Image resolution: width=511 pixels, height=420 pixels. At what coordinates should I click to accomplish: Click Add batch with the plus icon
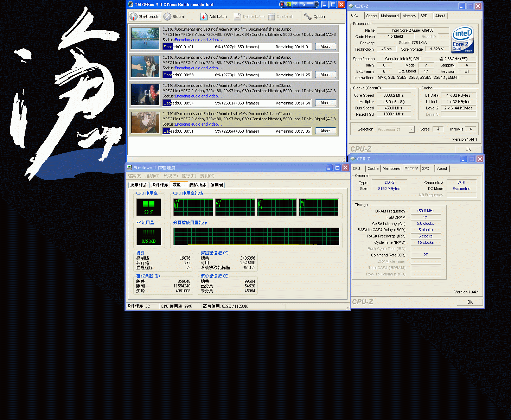tap(214, 17)
